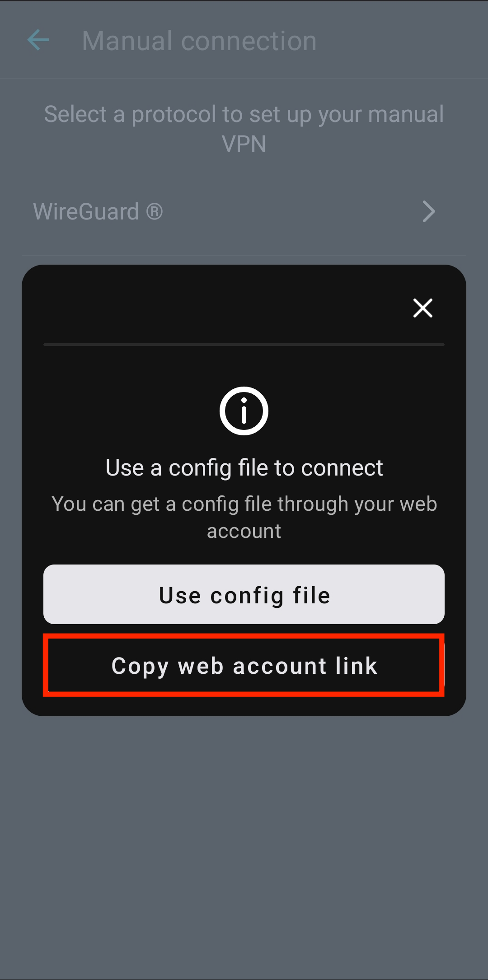
Task: Tap the empty dialog header left of the X
Action: pyautogui.click(x=217, y=308)
